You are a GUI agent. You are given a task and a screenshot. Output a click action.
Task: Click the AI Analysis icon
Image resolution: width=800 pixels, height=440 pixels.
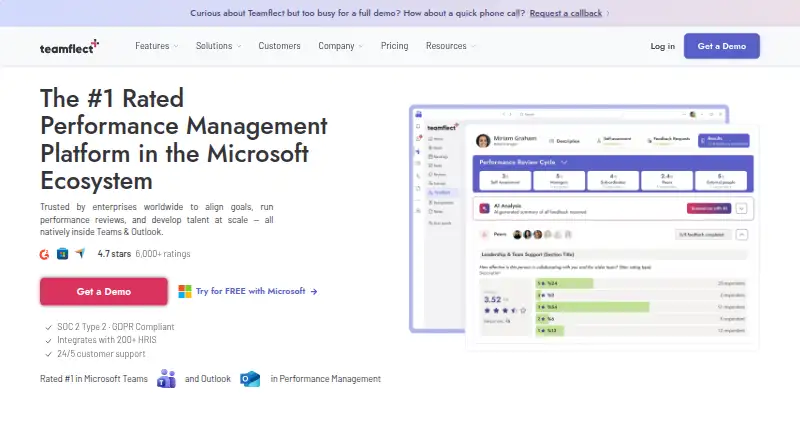tap(484, 208)
